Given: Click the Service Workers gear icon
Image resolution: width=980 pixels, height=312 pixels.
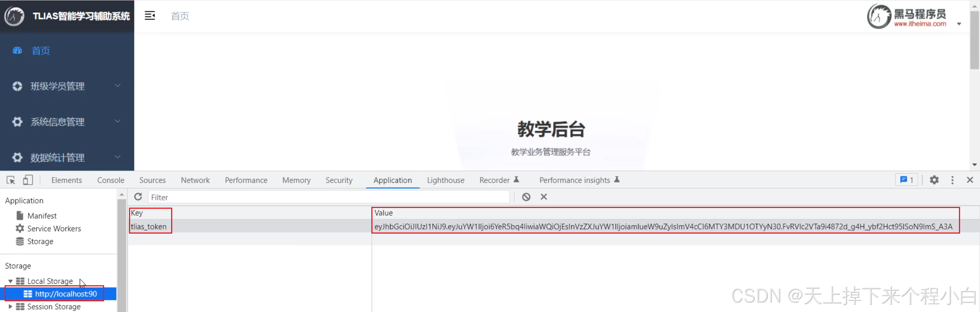Looking at the screenshot, I should click(20, 228).
